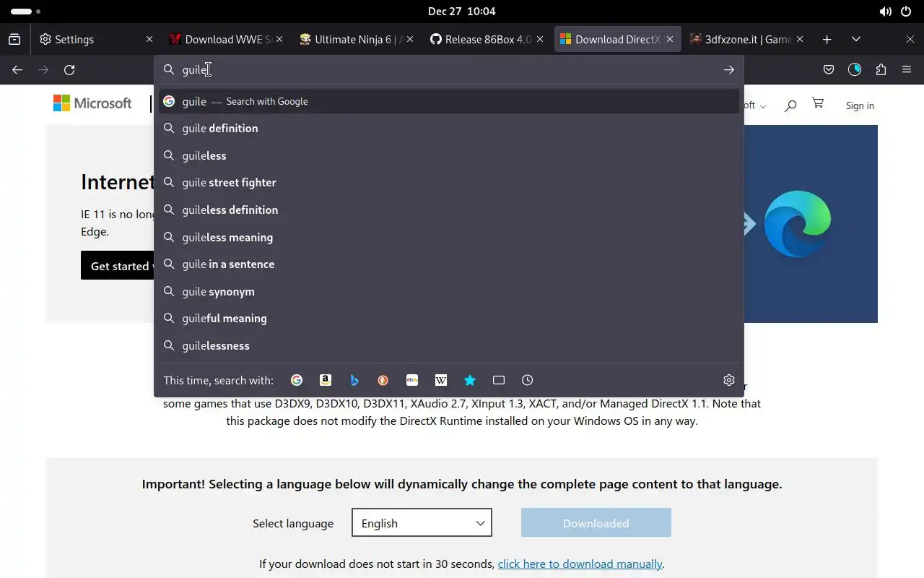Select the Download DirectX tab
This screenshot has width=924, height=578.
tap(616, 39)
